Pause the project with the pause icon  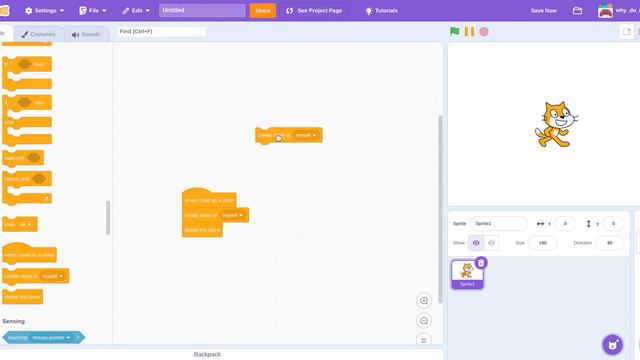click(469, 31)
